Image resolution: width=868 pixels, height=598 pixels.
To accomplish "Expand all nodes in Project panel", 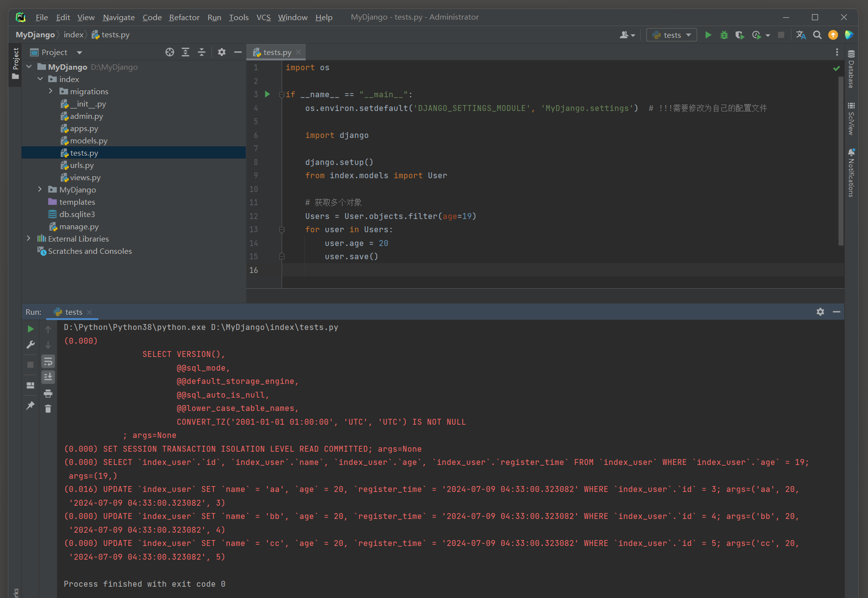I will [x=185, y=52].
